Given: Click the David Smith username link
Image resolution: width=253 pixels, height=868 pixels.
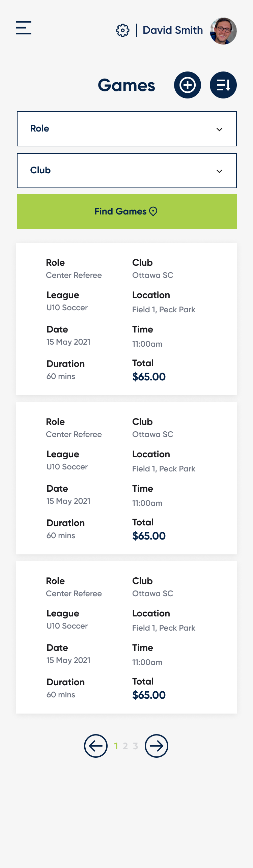Looking at the screenshot, I should (173, 30).
